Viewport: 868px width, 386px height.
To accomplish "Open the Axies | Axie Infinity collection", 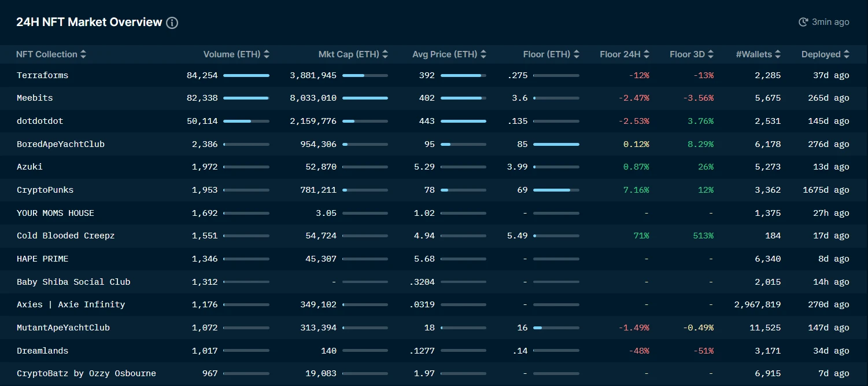I will click(71, 304).
